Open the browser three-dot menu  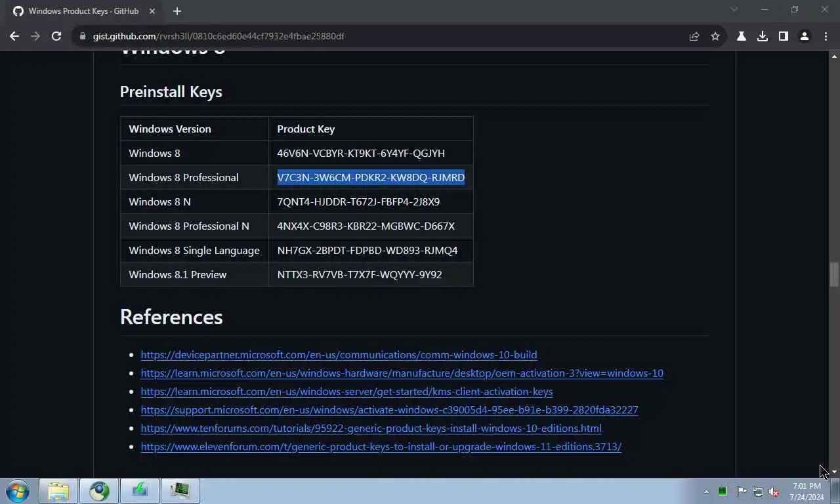pyautogui.click(x=826, y=36)
